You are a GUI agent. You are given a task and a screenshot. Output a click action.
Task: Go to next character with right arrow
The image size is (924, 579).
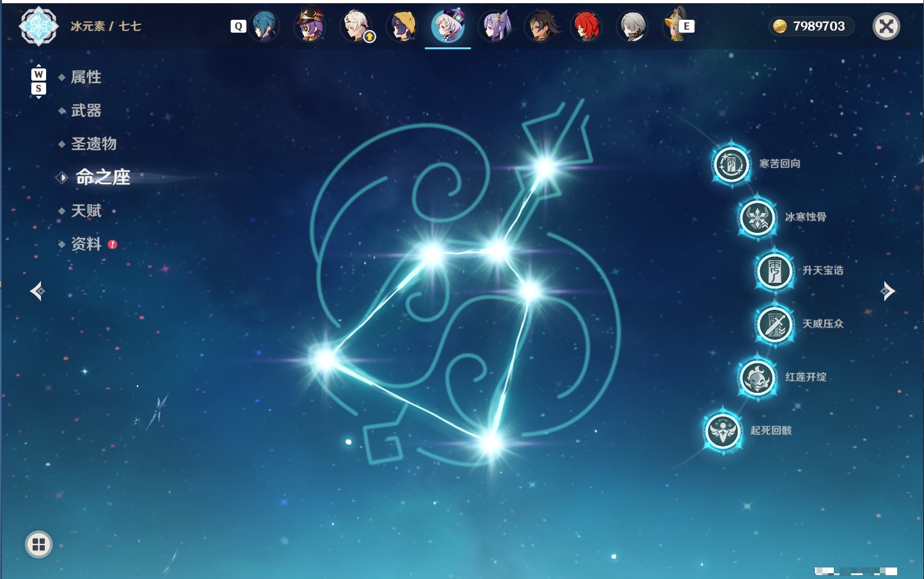[888, 291]
